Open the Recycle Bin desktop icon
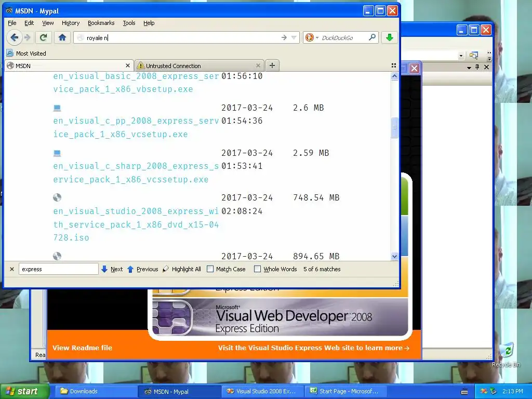 coord(507,355)
